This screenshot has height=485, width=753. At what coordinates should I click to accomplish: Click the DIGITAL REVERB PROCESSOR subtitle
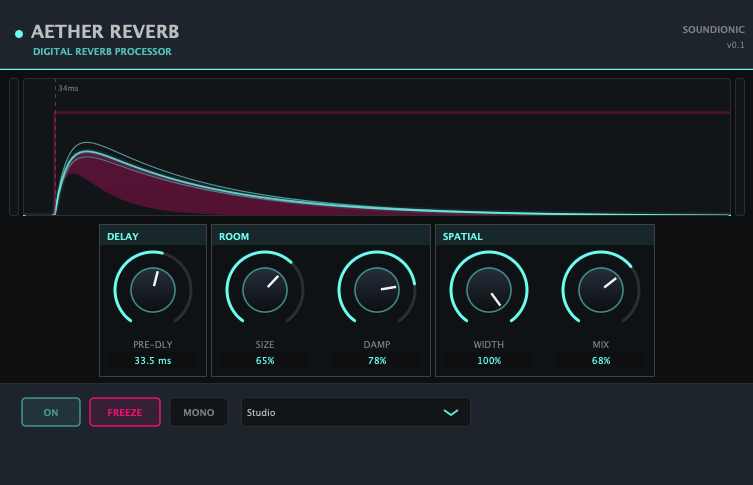(102, 51)
